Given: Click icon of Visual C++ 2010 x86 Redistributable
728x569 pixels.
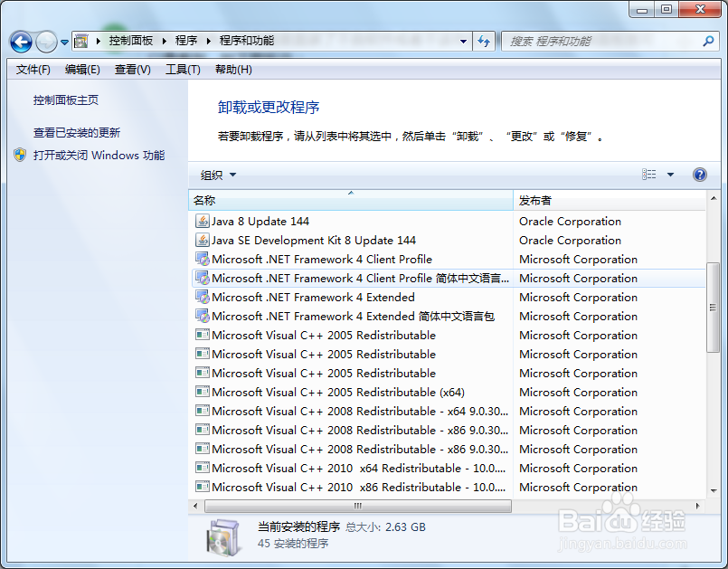Looking at the screenshot, I should click(x=203, y=487).
